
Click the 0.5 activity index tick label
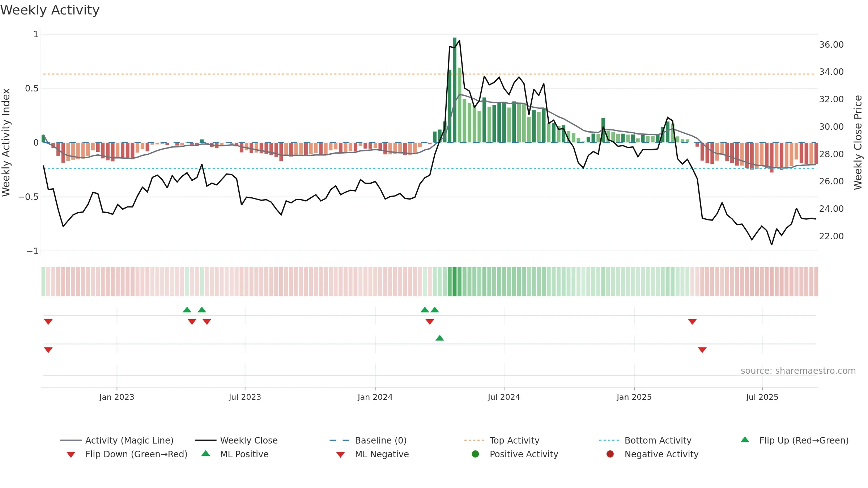pyautogui.click(x=32, y=89)
